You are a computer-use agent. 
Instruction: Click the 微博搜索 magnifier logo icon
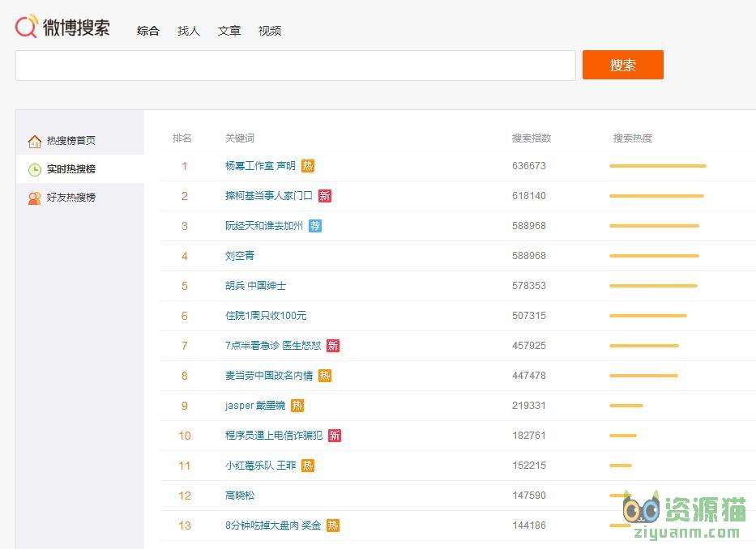[x=27, y=26]
